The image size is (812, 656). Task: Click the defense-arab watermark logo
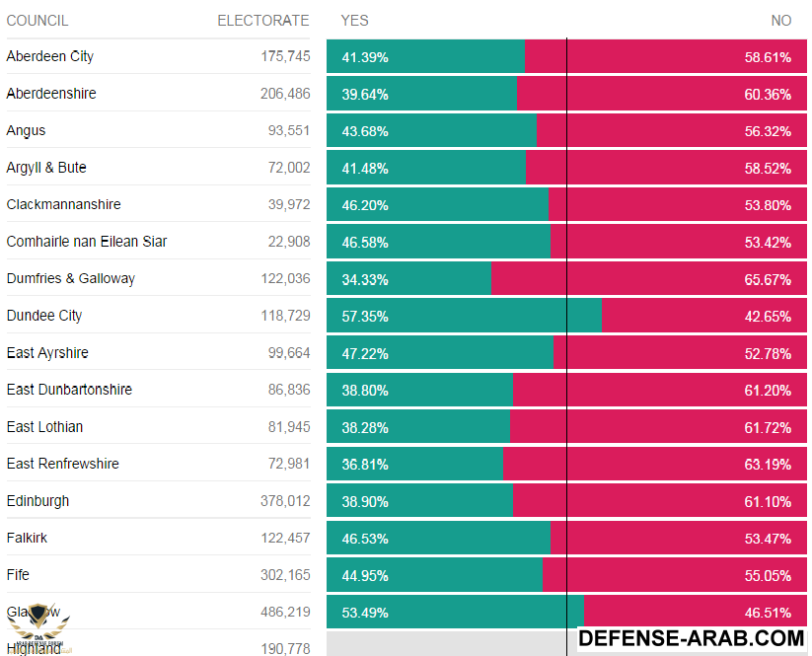tap(41, 627)
